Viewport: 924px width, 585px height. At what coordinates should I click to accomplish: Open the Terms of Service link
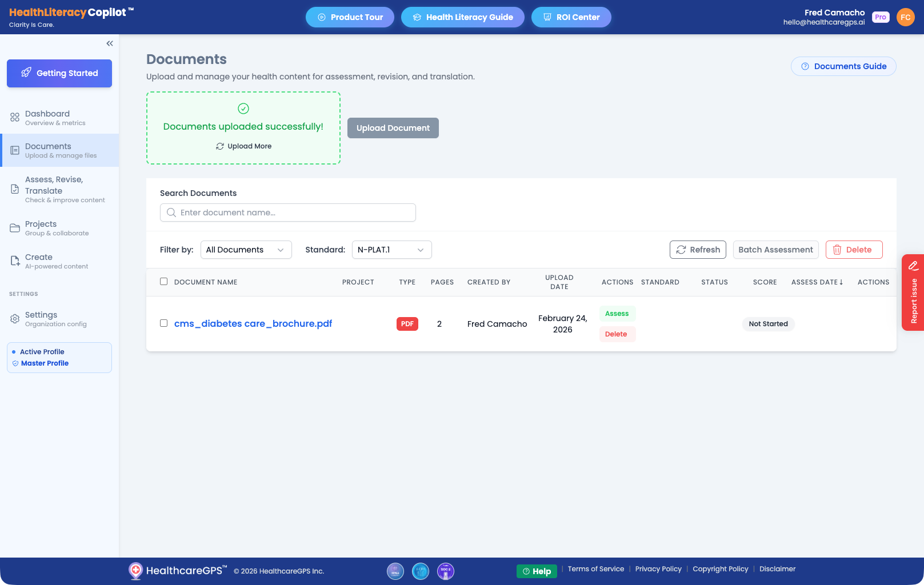click(x=596, y=568)
